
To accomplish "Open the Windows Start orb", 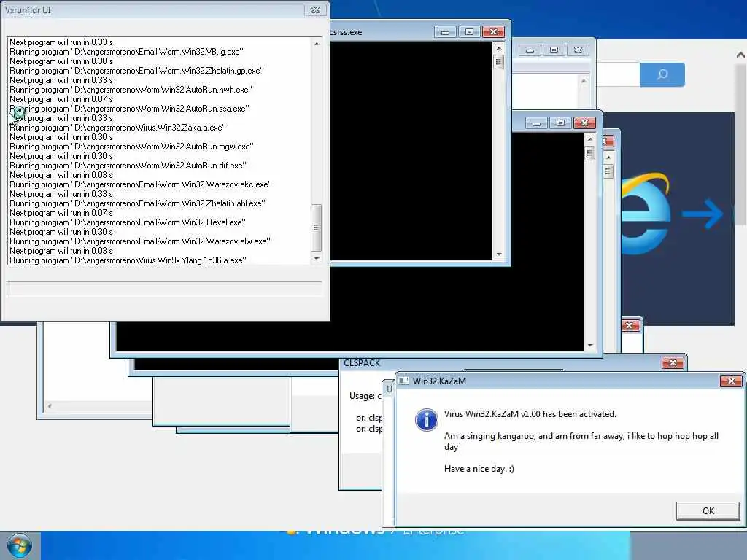I will pyautogui.click(x=20, y=545).
